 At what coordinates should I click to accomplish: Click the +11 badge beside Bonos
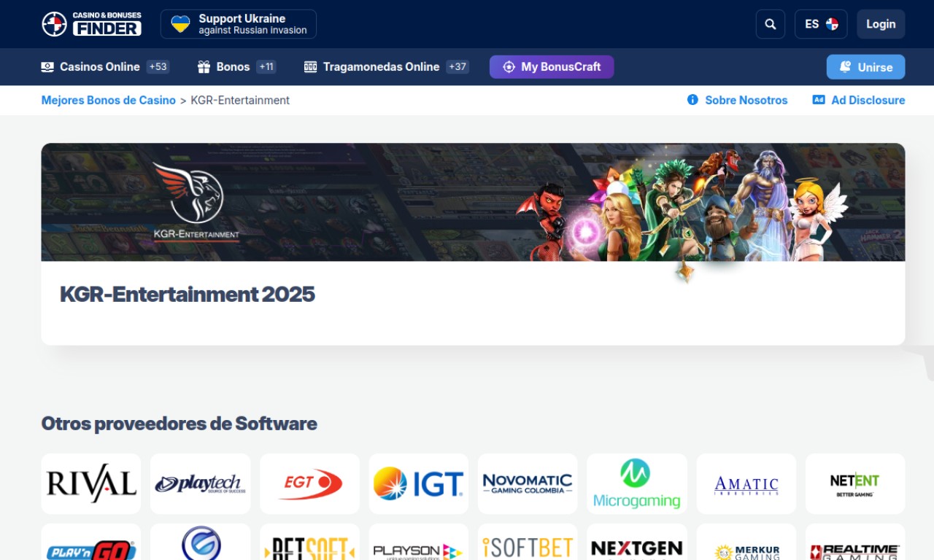click(x=266, y=67)
